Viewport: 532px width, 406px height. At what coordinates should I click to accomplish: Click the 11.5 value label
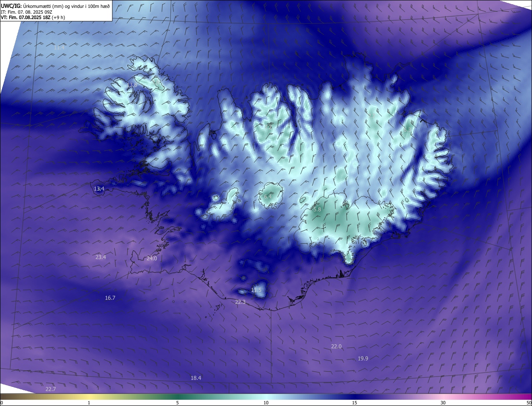click(256, 290)
